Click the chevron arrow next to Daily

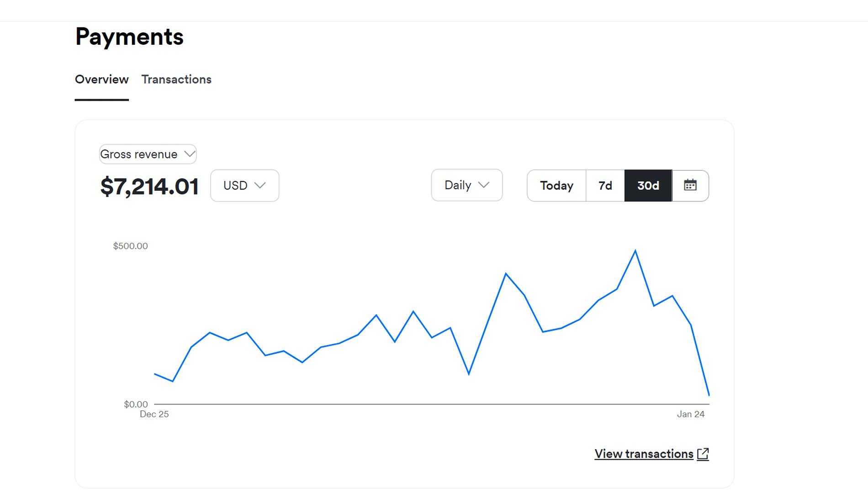pos(483,185)
